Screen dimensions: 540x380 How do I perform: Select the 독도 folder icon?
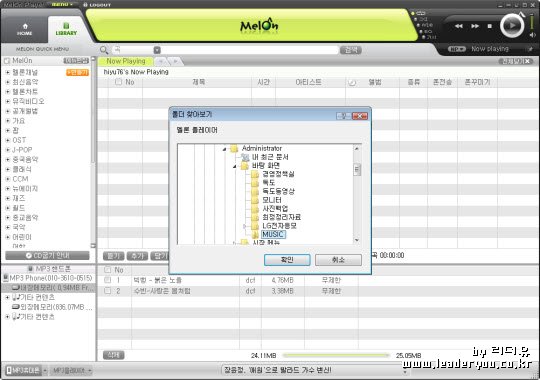(255, 183)
